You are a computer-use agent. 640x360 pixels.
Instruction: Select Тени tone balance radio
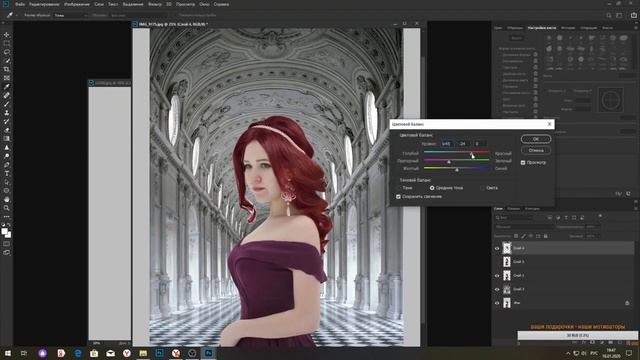[399, 188]
